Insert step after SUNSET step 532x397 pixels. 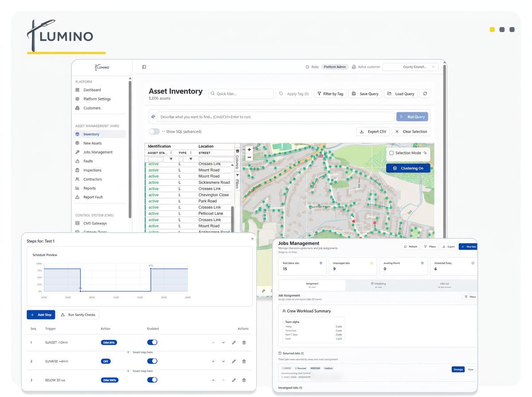tap(140, 352)
